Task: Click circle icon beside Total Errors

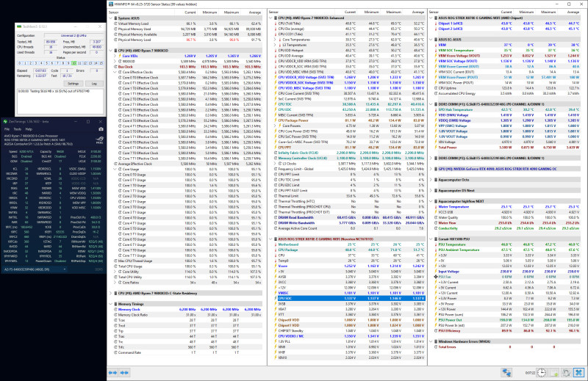Action: click(x=436, y=347)
